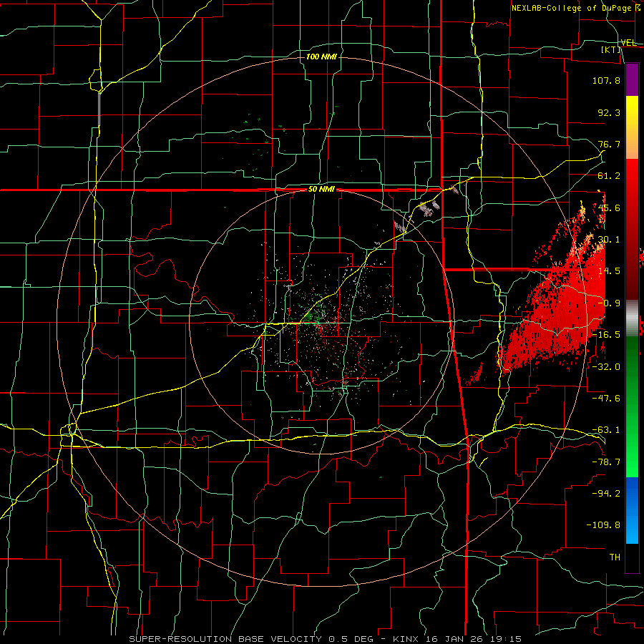Viewport: 644px width, 644px height.
Task: Click the 92.3 velocity scale value
Action: tap(609, 112)
